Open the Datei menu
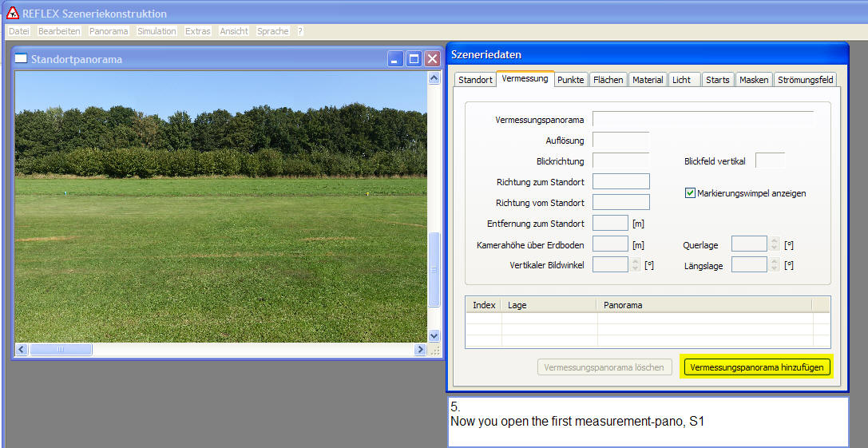 (x=19, y=32)
